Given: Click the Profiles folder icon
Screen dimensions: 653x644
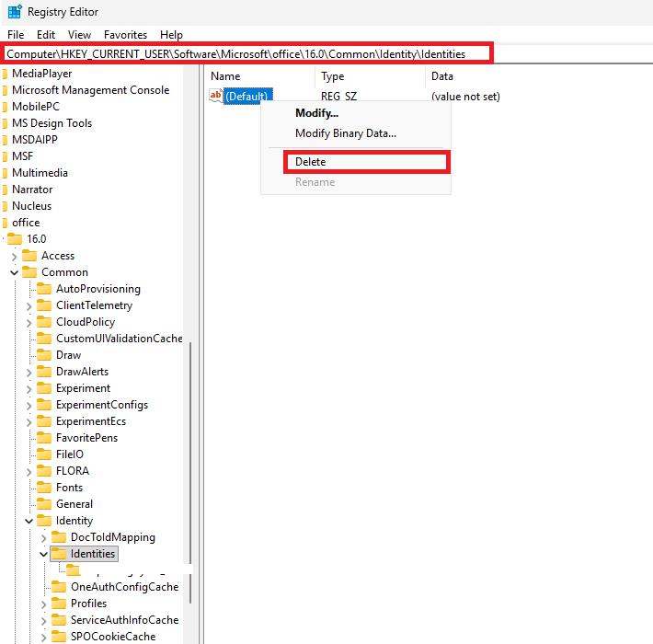Looking at the screenshot, I should [59, 603].
